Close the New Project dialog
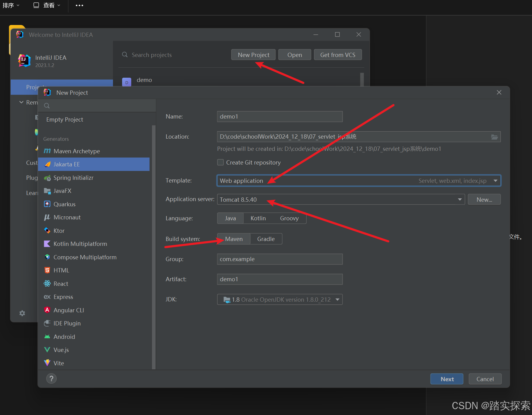The image size is (532, 415). pos(499,92)
